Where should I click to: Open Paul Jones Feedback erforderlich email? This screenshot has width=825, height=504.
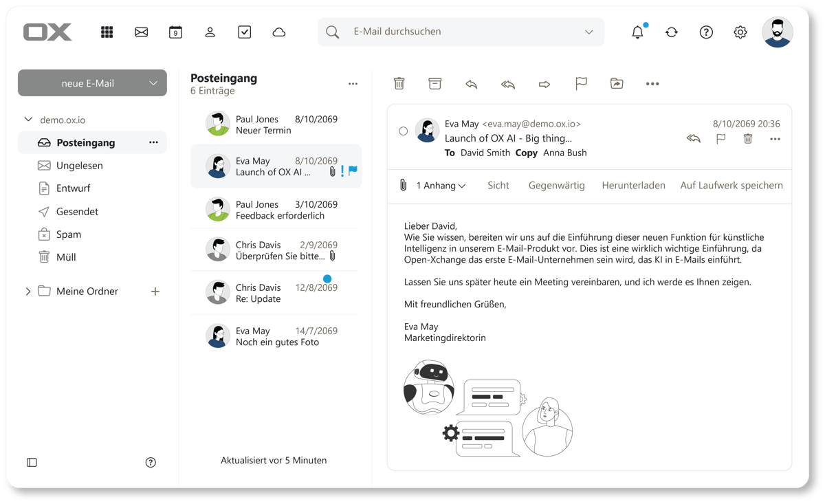pos(275,210)
